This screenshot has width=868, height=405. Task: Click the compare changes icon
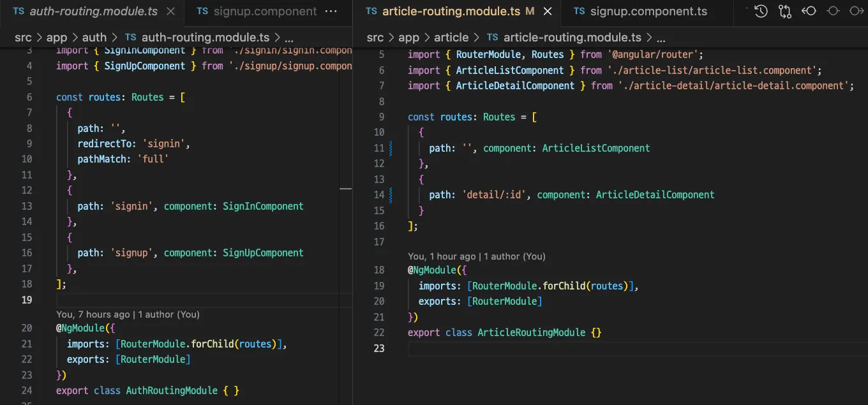click(784, 11)
